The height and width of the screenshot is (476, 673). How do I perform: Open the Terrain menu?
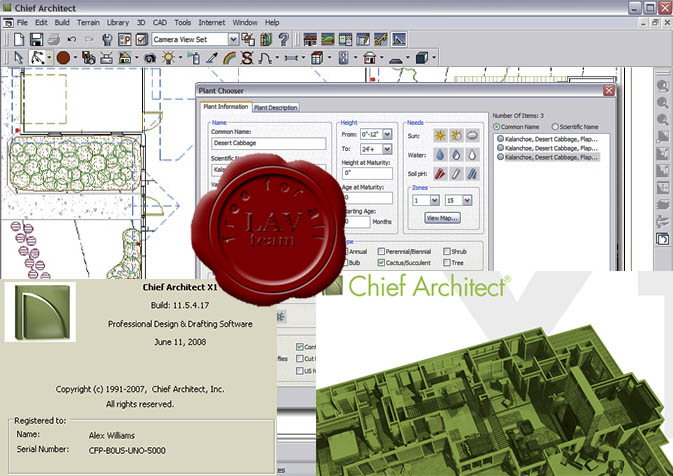pos(88,22)
